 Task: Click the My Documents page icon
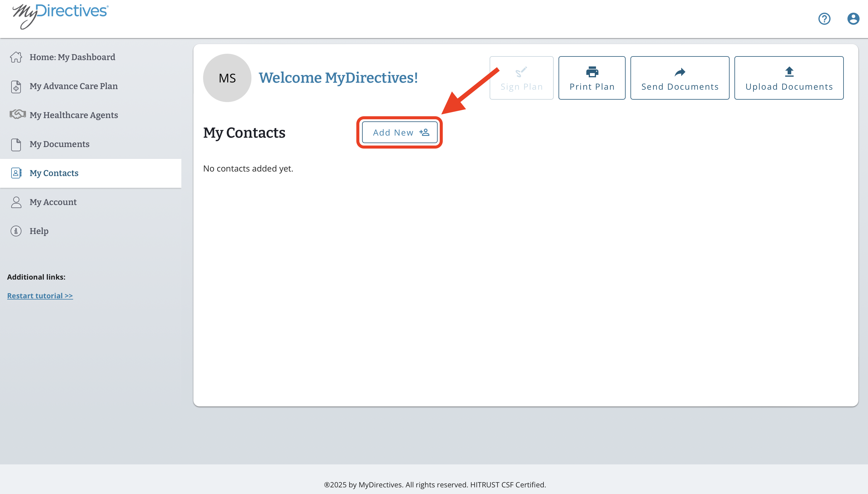[16, 144]
